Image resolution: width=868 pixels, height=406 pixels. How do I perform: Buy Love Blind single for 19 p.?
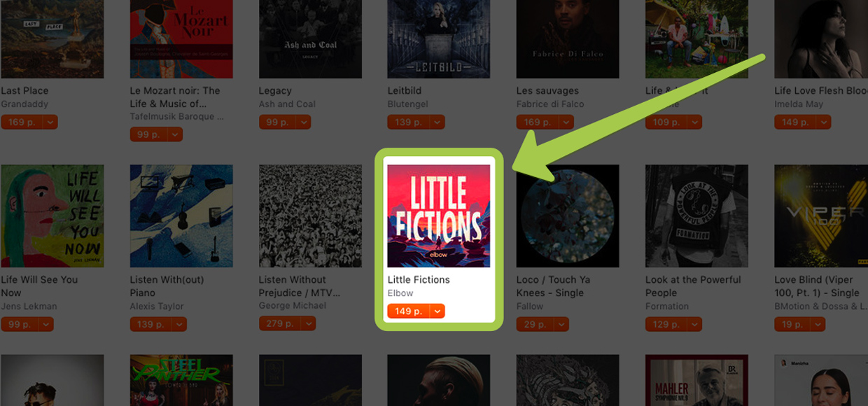[792, 324]
